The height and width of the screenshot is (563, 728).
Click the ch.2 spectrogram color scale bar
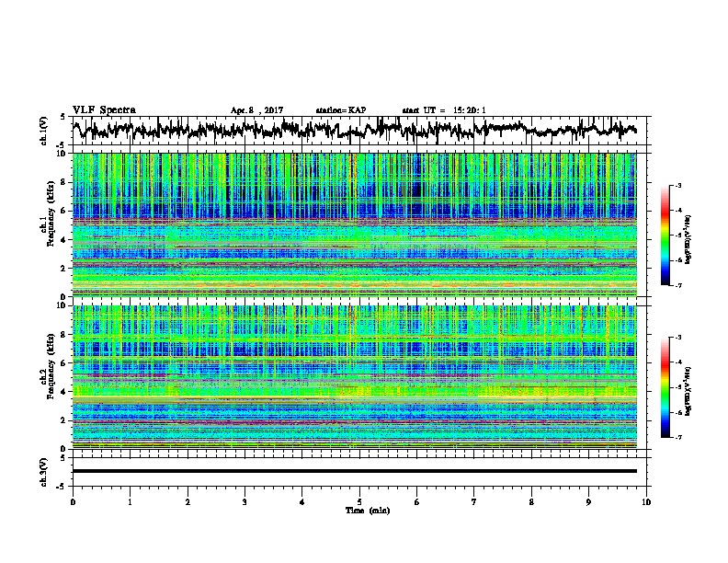tap(665, 387)
